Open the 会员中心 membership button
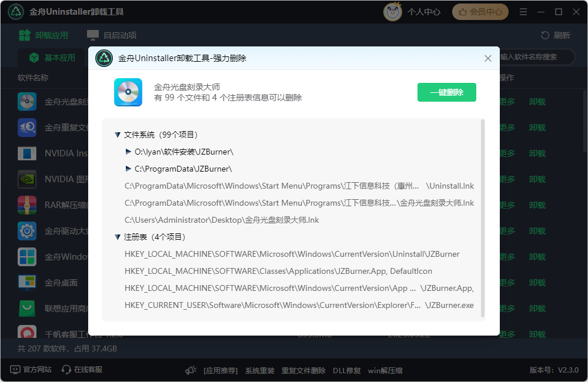 pos(480,12)
